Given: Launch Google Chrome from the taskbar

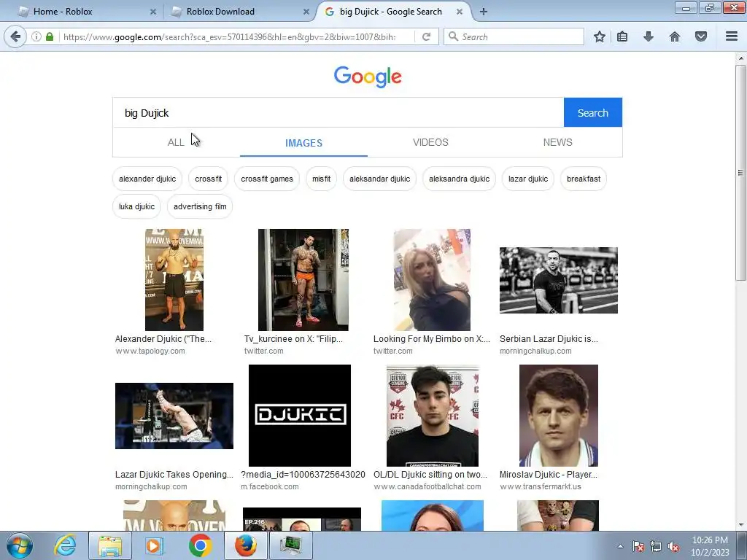Looking at the screenshot, I should click(200, 545).
